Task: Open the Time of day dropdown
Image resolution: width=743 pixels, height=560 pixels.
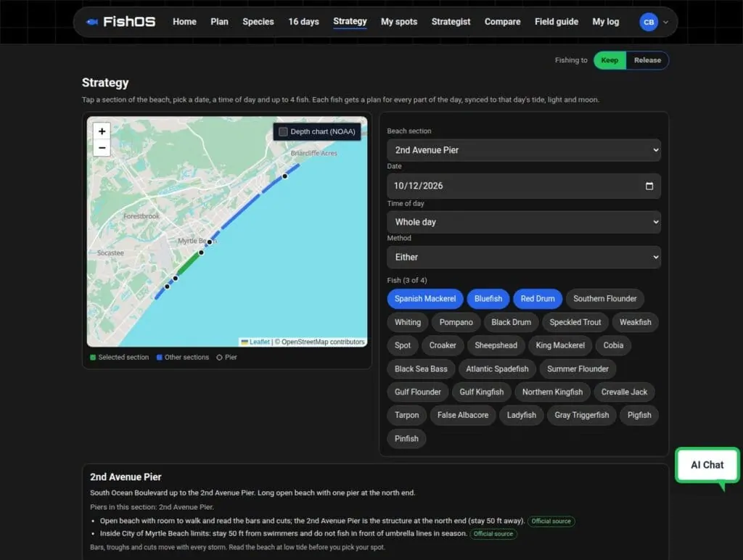Action: [524, 222]
